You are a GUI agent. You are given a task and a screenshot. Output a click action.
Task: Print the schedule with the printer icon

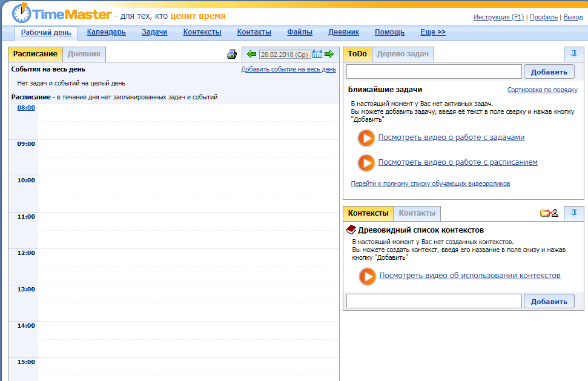coord(232,54)
